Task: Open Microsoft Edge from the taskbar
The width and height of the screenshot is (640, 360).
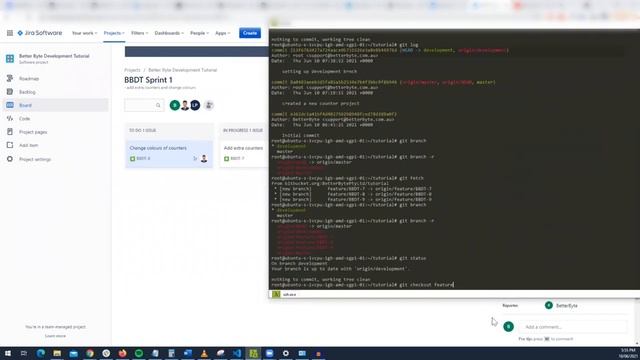Action: [x=41, y=353]
